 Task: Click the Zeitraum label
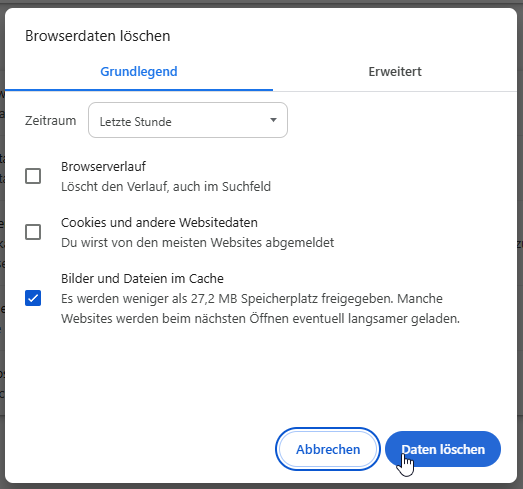point(51,120)
